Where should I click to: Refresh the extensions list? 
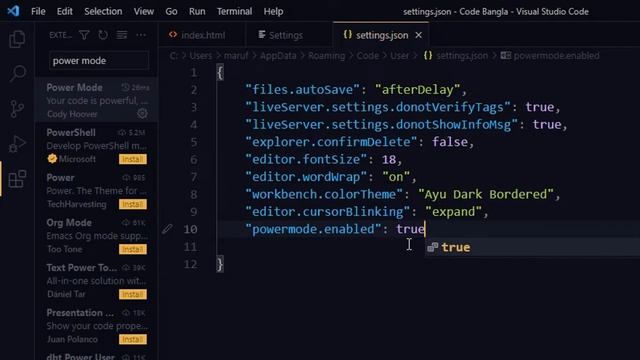tap(103, 35)
